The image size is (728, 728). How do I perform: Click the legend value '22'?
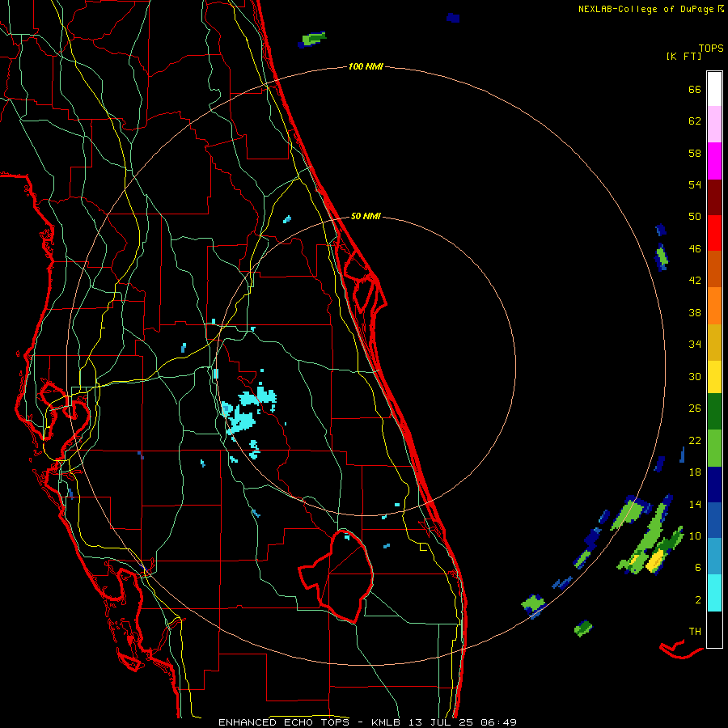tap(695, 440)
